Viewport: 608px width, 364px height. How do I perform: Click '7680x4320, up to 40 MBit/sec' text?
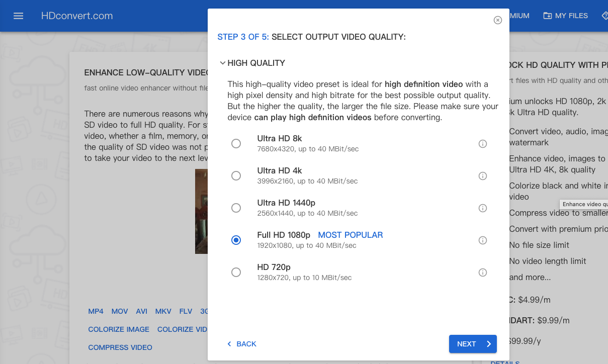(x=308, y=149)
